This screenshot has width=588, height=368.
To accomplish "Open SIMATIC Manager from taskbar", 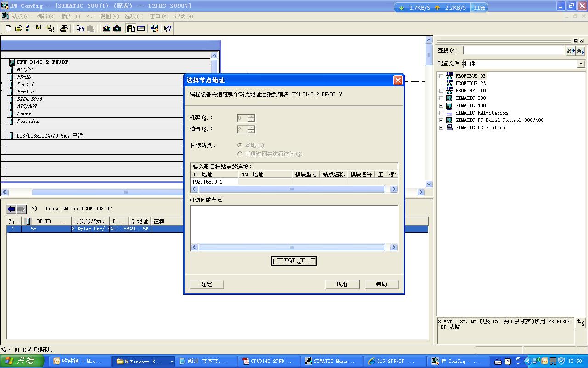I will click(332, 361).
